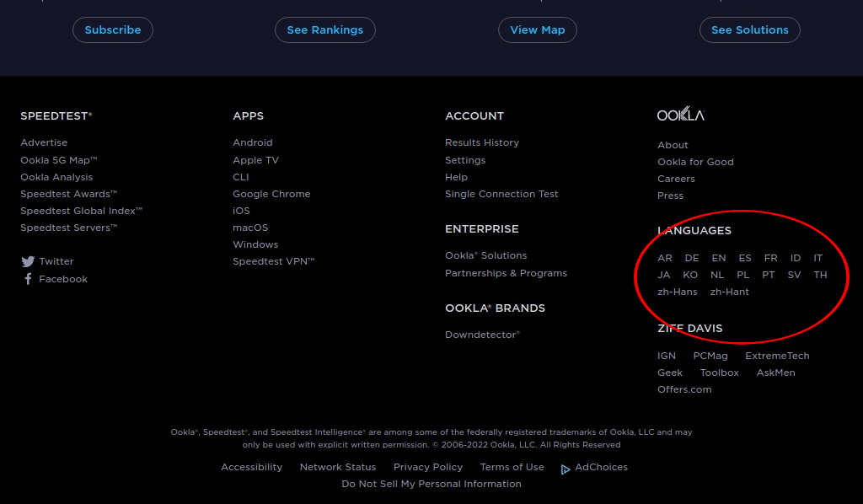Open Single Connection Test
This screenshot has height=504, width=863.
501,194
